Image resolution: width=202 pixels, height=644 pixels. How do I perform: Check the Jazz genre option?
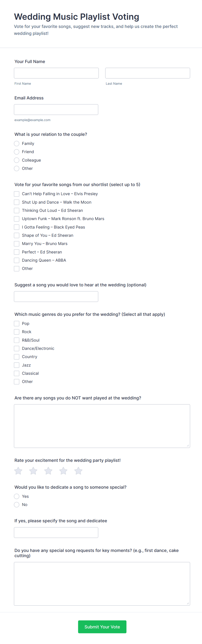[17, 365]
